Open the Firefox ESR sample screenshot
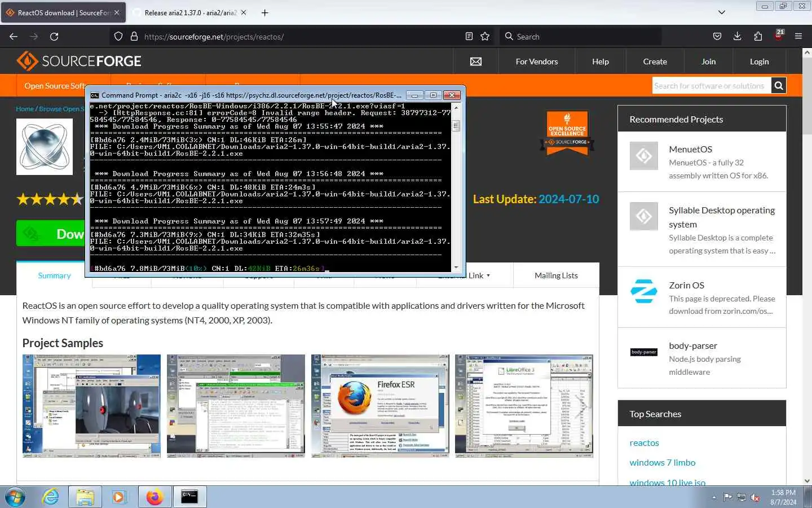The width and height of the screenshot is (812, 508). coord(380,405)
